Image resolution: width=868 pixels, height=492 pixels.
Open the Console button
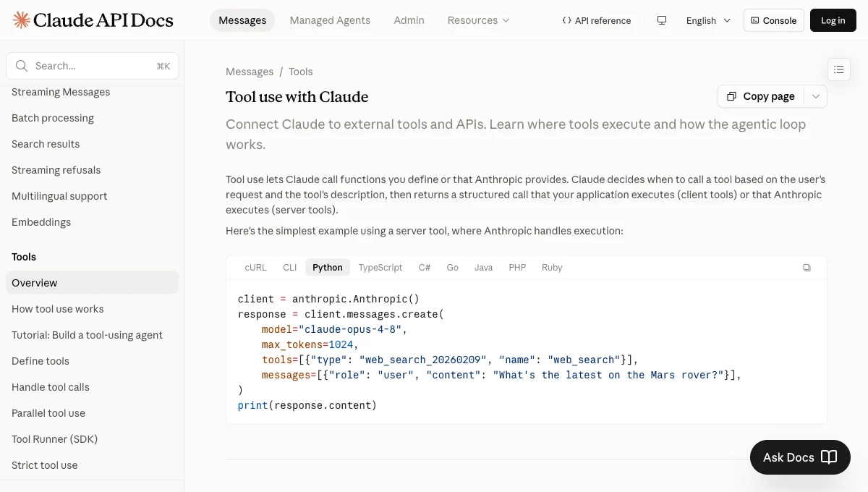click(x=774, y=20)
